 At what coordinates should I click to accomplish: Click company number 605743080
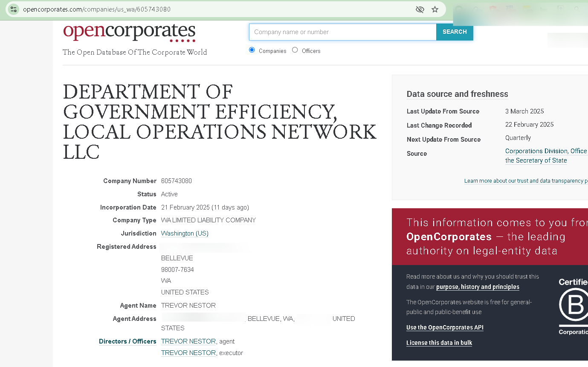pos(177,181)
